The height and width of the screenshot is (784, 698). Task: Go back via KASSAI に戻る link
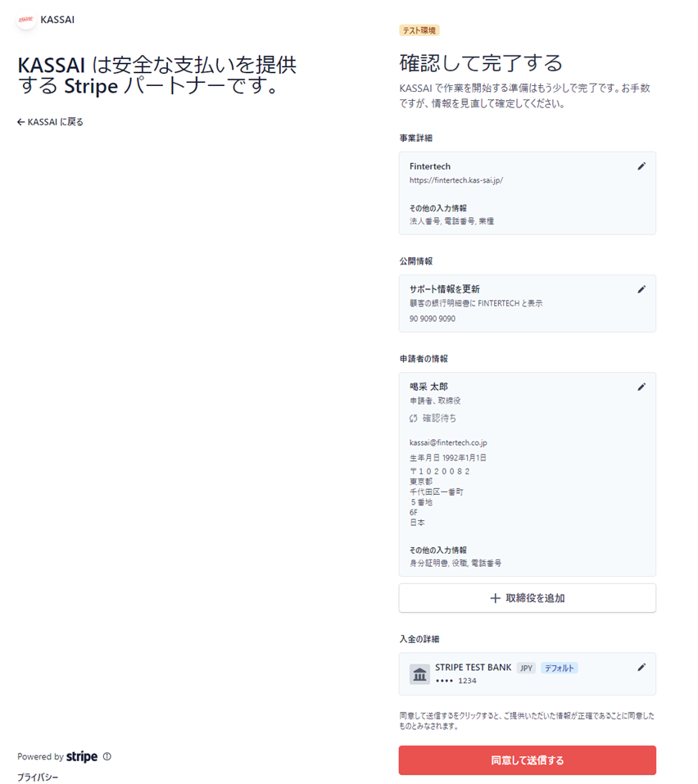pyautogui.click(x=50, y=122)
